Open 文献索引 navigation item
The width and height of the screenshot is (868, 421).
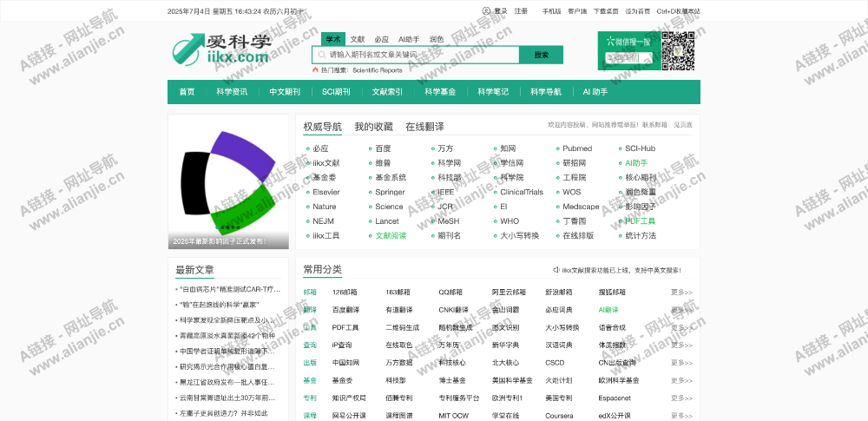[387, 92]
